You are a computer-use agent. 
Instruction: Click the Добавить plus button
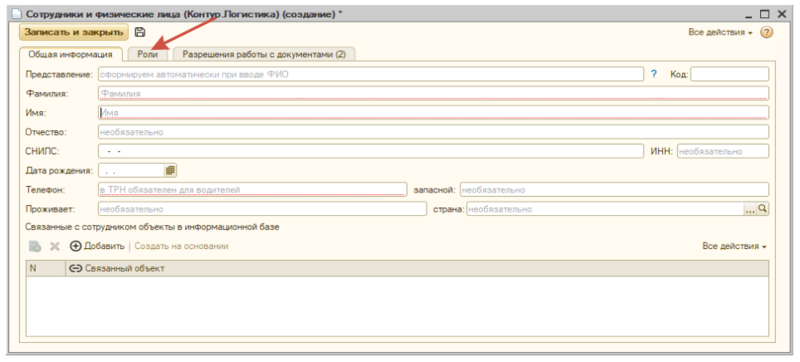tap(97, 246)
